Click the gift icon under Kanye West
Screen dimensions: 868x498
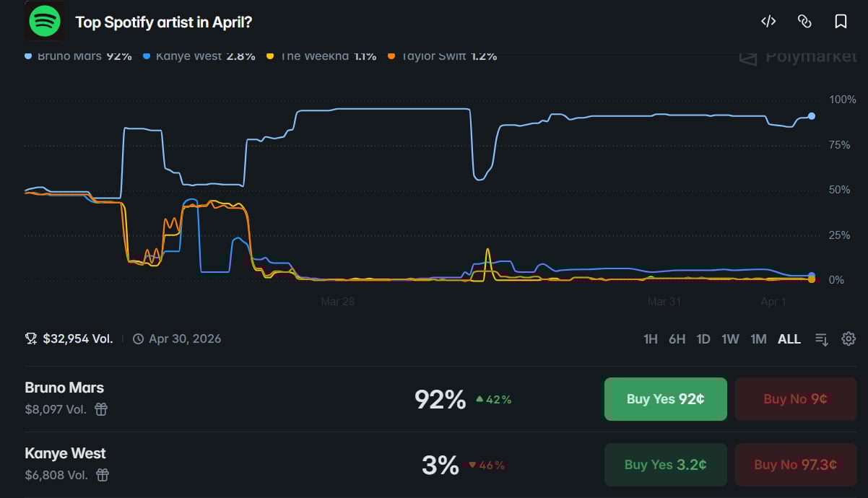pyautogui.click(x=103, y=475)
